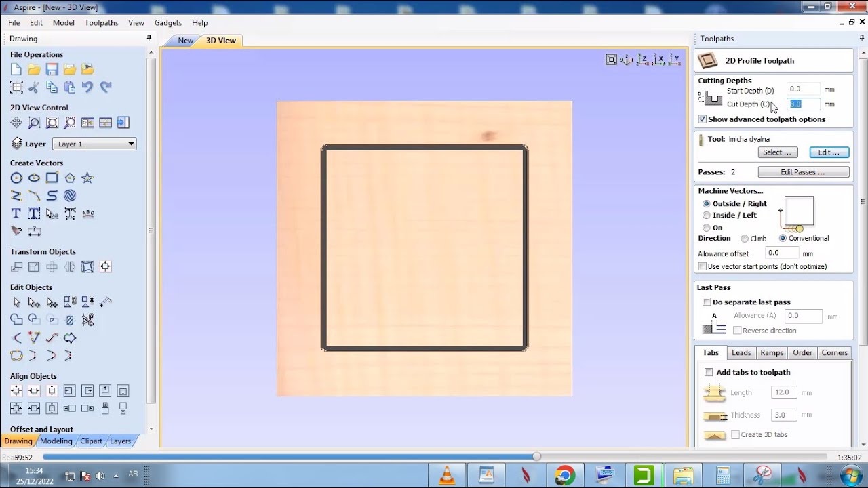Open the Toolpaths menu

pos(101,22)
